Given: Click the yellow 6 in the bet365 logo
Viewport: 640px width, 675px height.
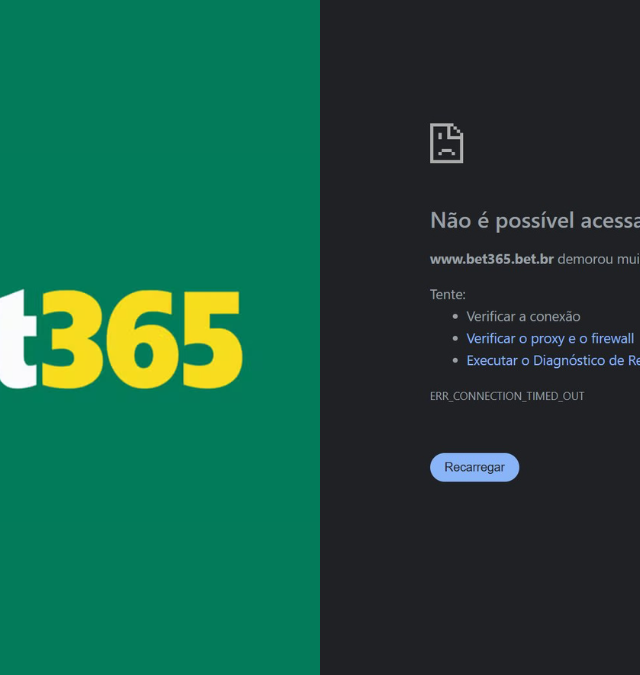Looking at the screenshot, I should pyautogui.click(x=143, y=339).
